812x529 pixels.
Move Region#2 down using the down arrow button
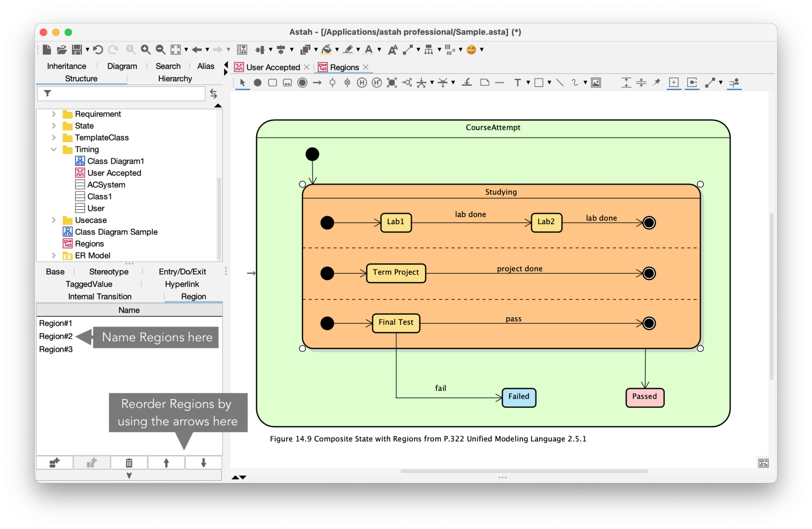click(x=203, y=463)
